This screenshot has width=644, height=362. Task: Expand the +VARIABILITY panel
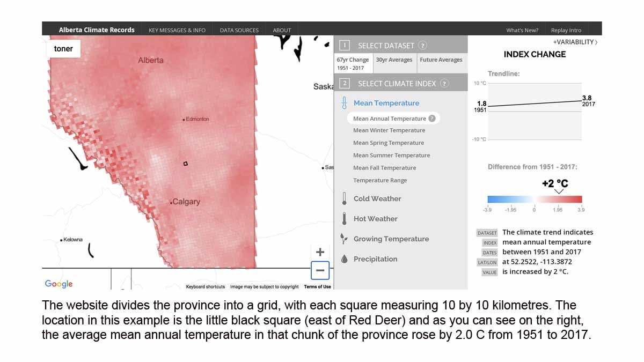pos(575,42)
